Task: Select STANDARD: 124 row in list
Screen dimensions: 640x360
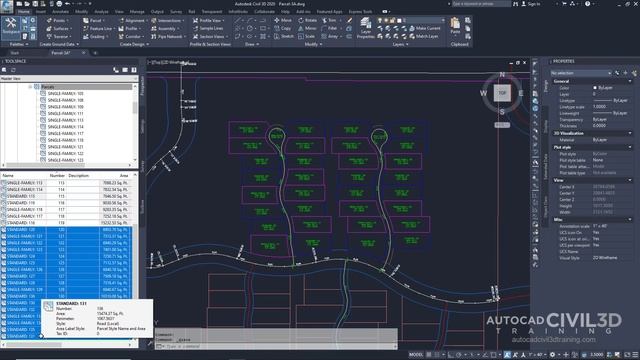Action: (x=66, y=256)
